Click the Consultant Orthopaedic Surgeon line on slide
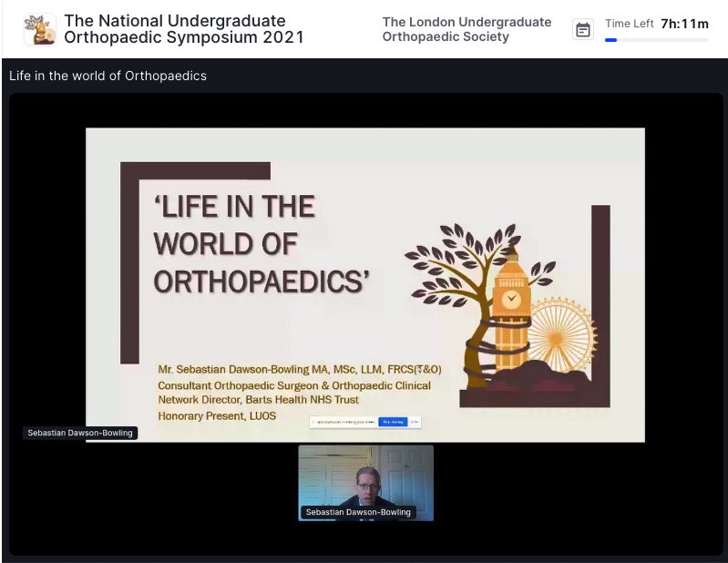Viewport: 728px width, 563px height. (x=294, y=393)
